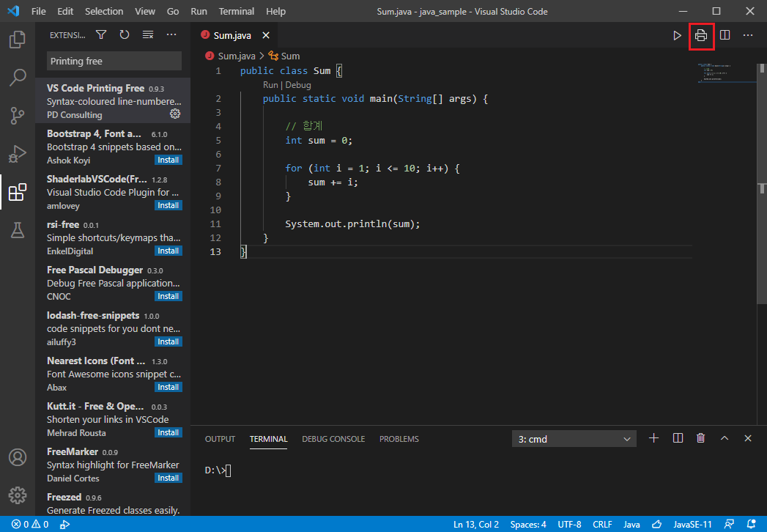Add a new terminal
The height and width of the screenshot is (532, 767).
(x=653, y=438)
